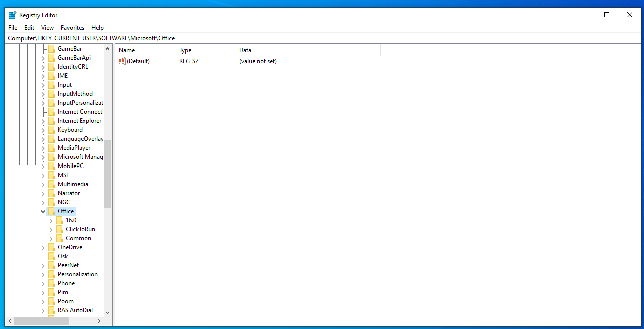Open the View menu
This screenshot has width=644, height=329.
pos(47,28)
